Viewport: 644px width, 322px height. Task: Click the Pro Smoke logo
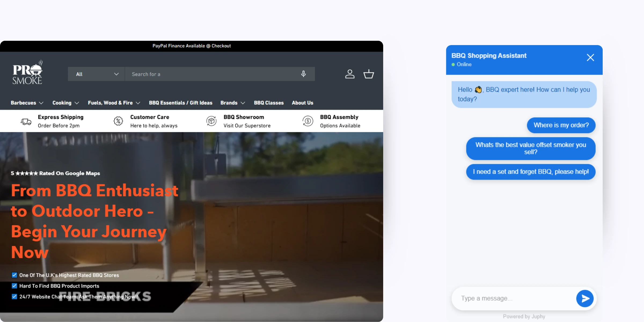[x=27, y=72]
